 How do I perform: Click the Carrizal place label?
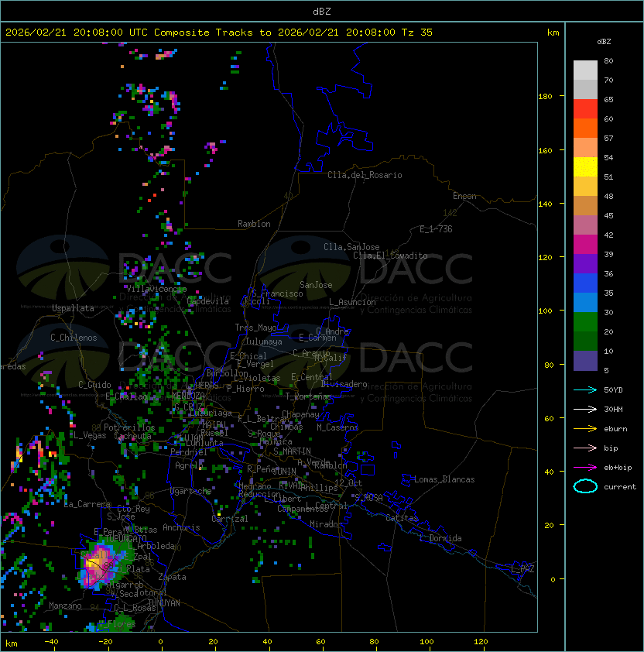point(229,519)
